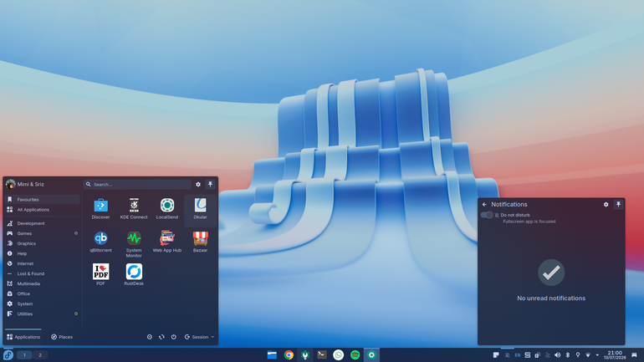Pin the application launcher open
The image size is (644, 362).
(x=210, y=184)
